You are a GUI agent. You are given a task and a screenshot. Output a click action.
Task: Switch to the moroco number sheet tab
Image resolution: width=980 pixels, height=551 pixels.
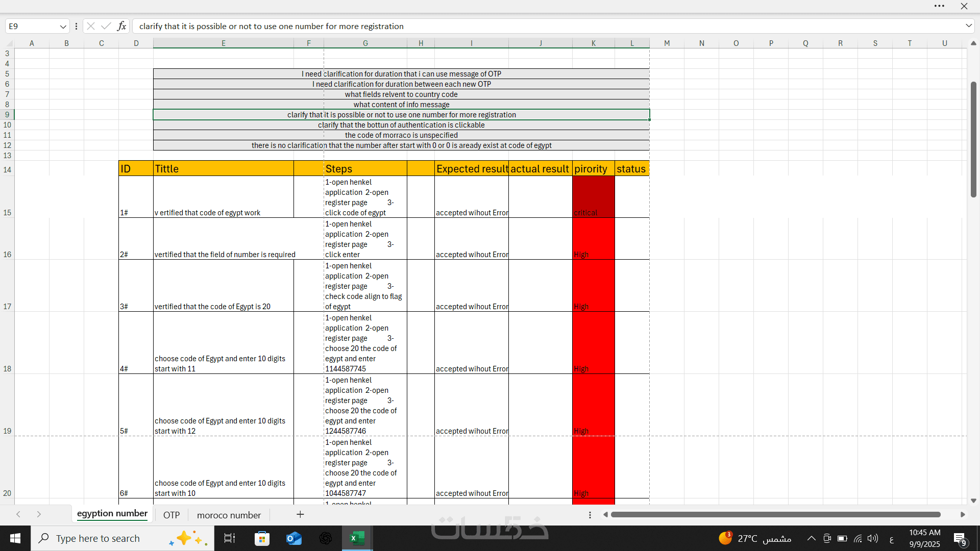click(229, 515)
